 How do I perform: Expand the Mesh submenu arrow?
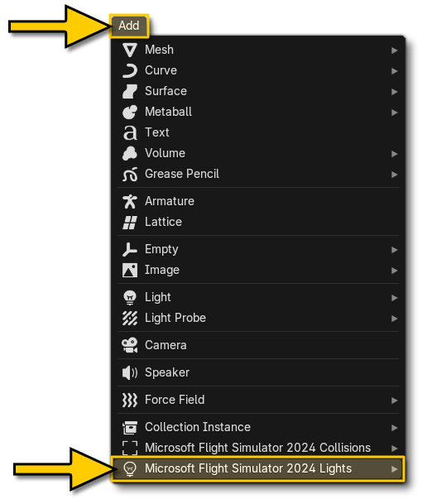pyautogui.click(x=394, y=50)
